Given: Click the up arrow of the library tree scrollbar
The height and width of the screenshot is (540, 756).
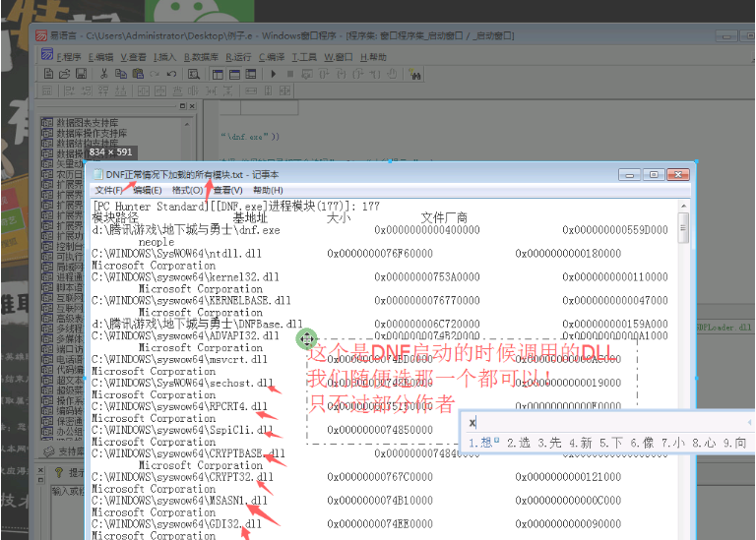Looking at the screenshot, I should pyautogui.click(x=187, y=124).
